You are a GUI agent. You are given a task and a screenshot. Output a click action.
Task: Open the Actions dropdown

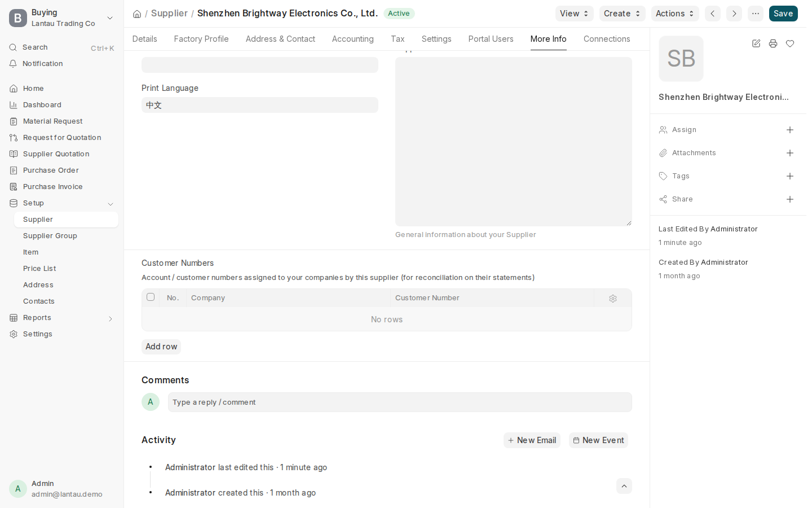[x=675, y=14]
